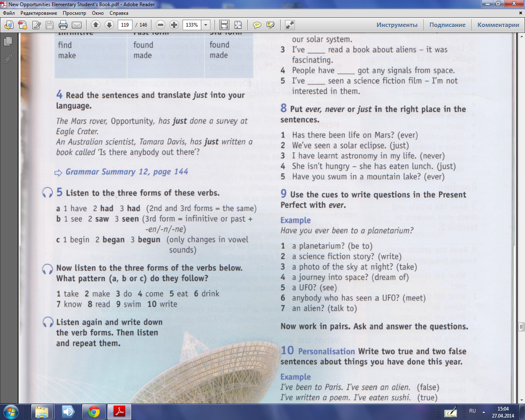Click the Save file floppy icon
This screenshot has height=420, width=525.
click(x=49, y=24)
